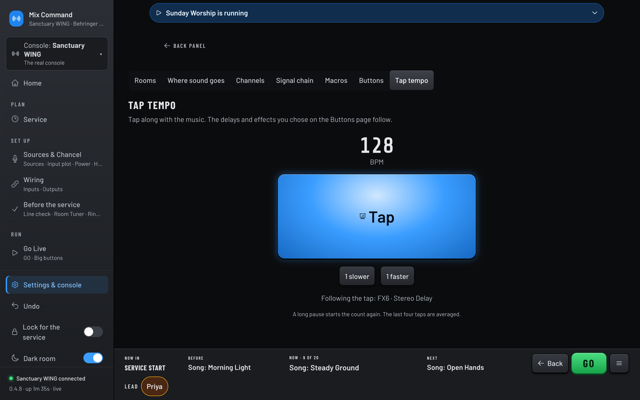Click Song: Open Hands next cue
The height and width of the screenshot is (400, 640).
point(455,367)
